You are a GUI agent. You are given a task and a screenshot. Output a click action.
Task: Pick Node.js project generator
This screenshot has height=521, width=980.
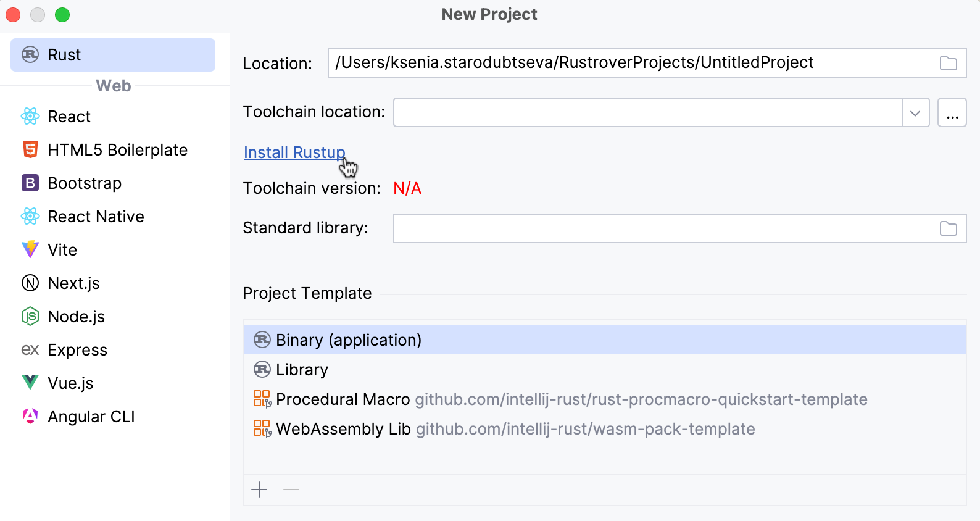click(x=76, y=317)
